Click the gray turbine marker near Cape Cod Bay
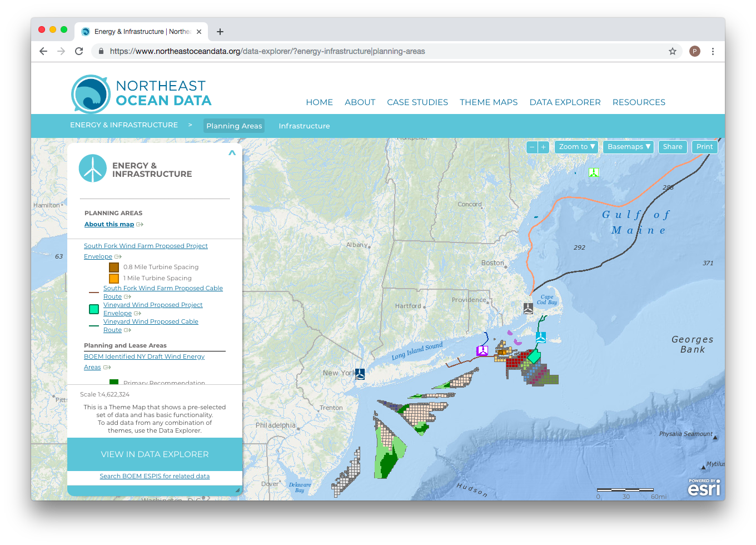Image resolution: width=756 pixels, height=545 pixels. coord(528,308)
